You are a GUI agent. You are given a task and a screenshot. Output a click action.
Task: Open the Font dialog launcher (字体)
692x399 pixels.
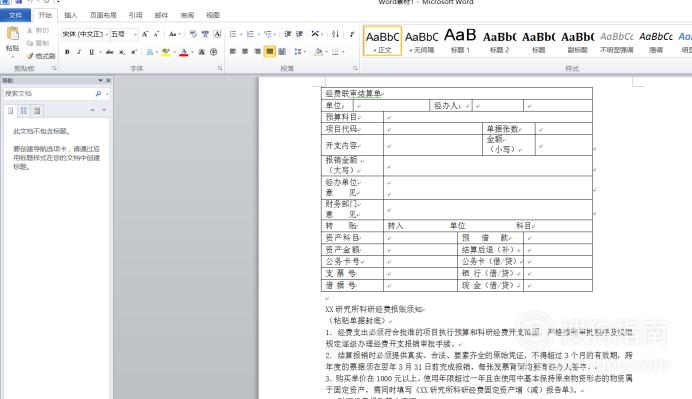tap(220, 68)
